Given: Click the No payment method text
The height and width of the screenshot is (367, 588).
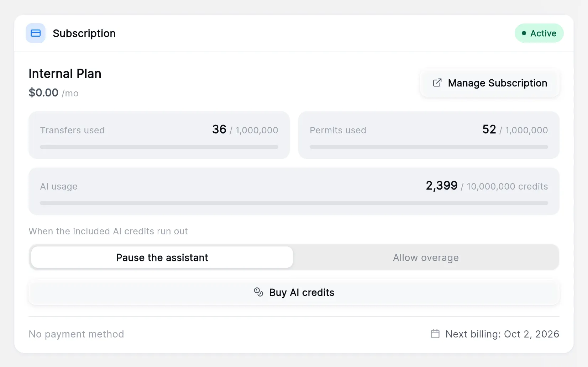Looking at the screenshot, I should pyautogui.click(x=76, y=334).
